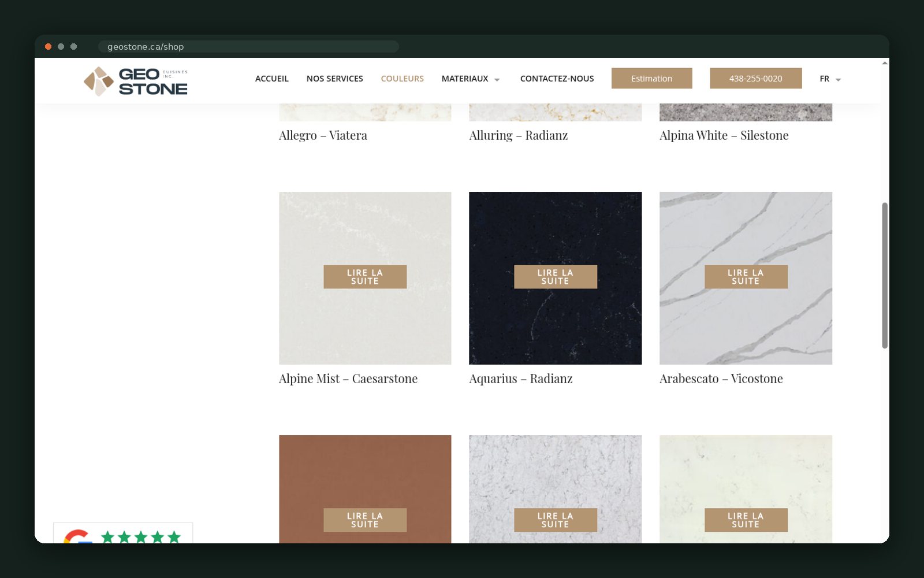Click Lire la suite on Aquarius

coord(555,277)
